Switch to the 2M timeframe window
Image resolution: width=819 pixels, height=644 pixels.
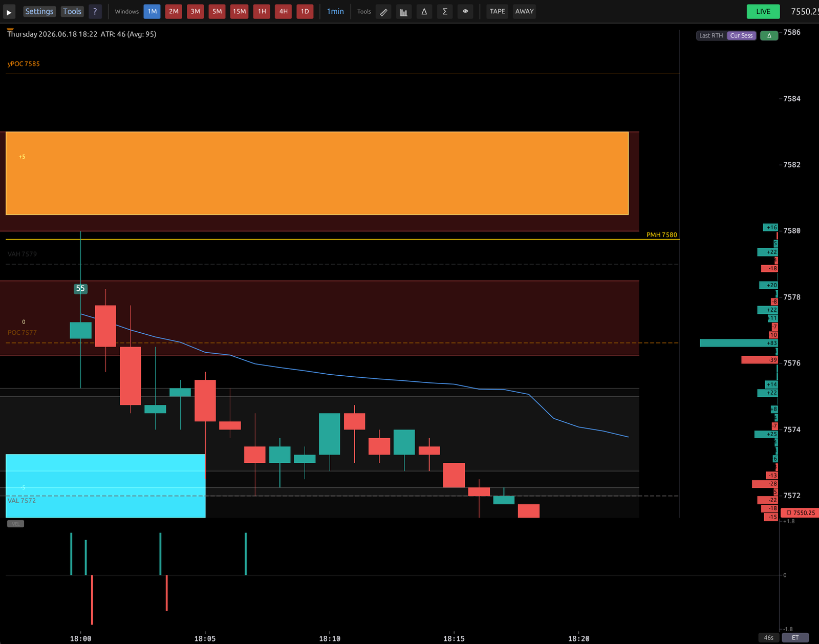[174, 11]
